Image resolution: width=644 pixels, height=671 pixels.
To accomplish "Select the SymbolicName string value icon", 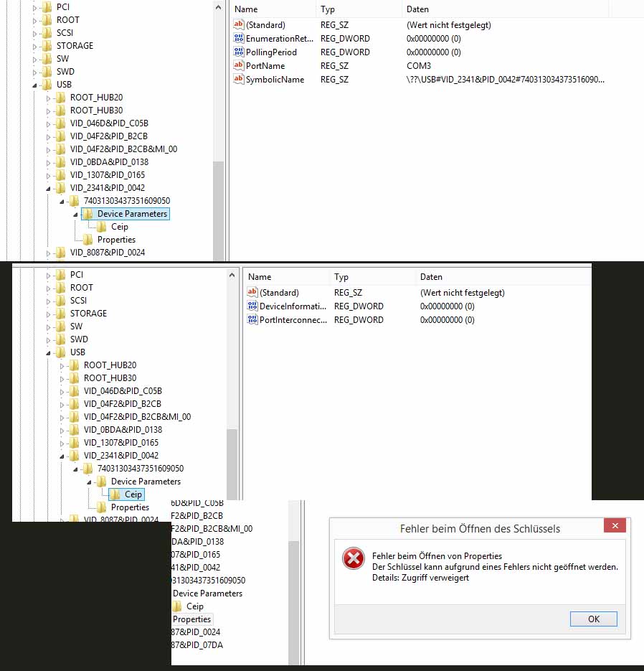I will click(x=240, y=80).
